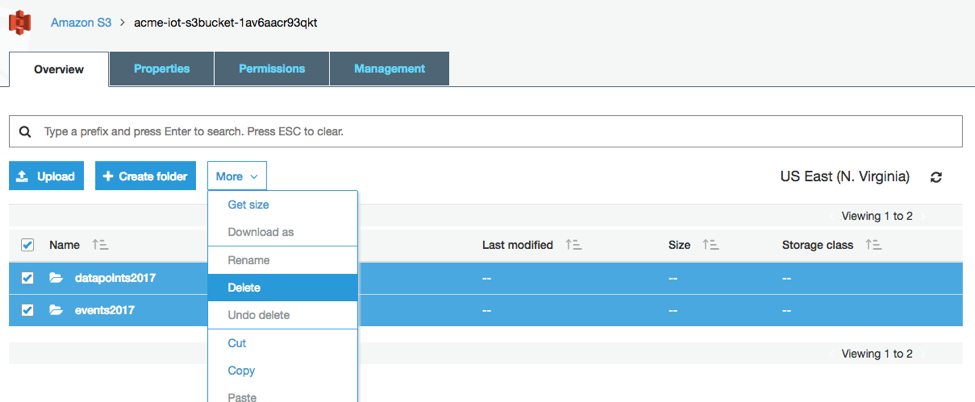Open the Properties tab

point(162,69)
